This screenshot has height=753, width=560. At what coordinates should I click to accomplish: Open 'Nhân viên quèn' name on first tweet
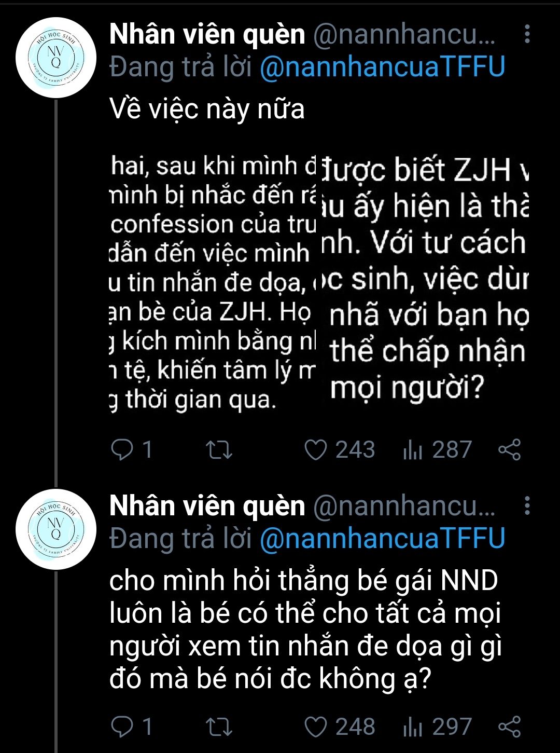click(207, 35)
